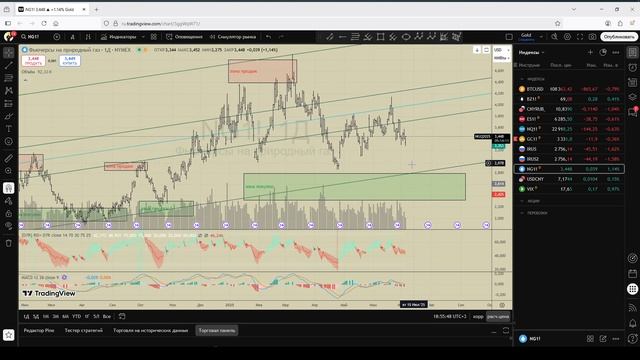
Task: Redo the chart action
Action: click(281, 37)
